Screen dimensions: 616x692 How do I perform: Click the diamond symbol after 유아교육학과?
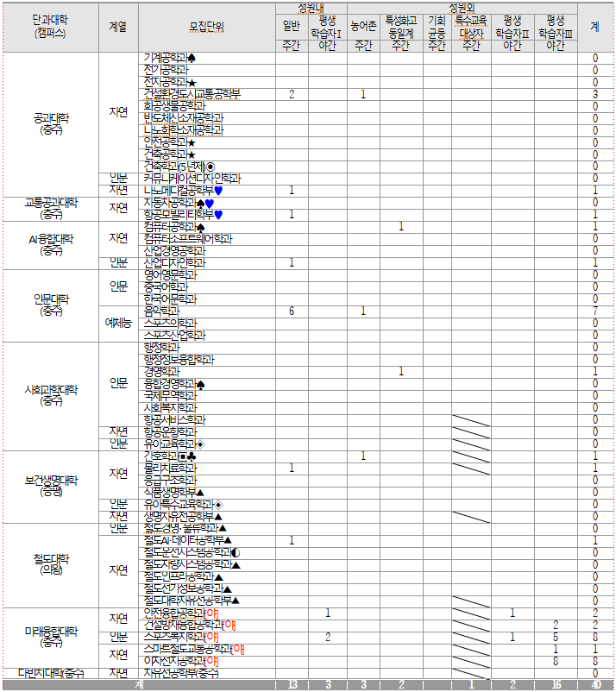[x=200, y=444]
